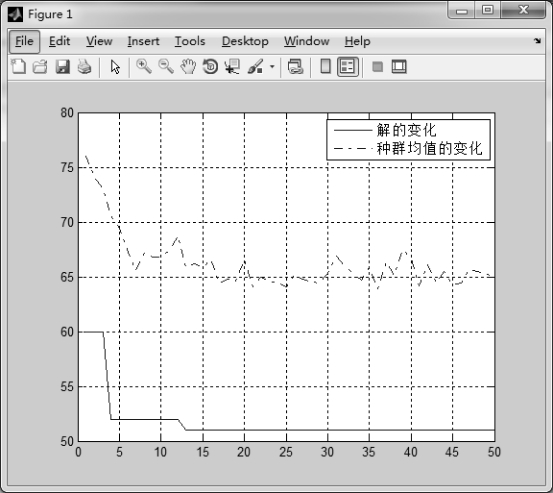
Task: Open the View menu
Action: click(x=99, y=41)
